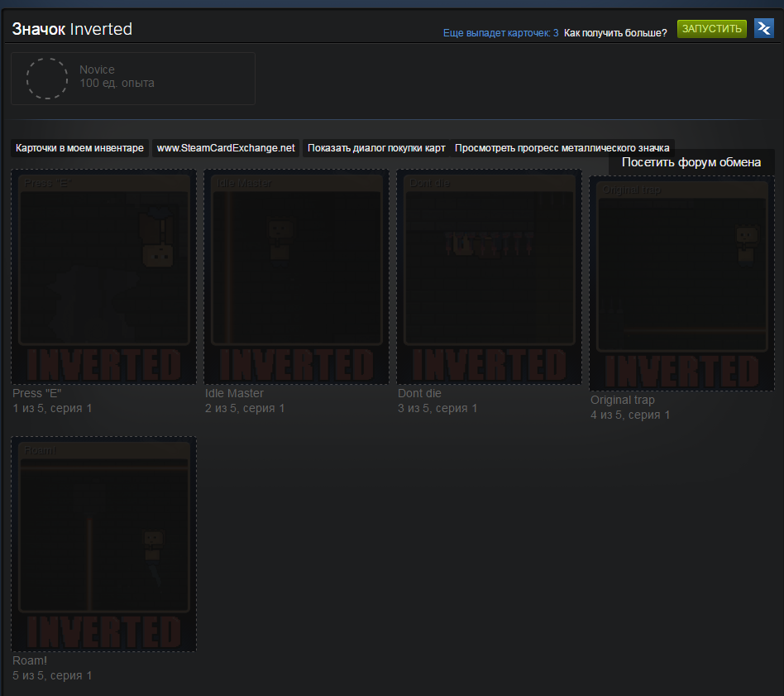784x696 pixels.
Task: Click the 'Idle Master' caption below card
Action: [234, 393]
